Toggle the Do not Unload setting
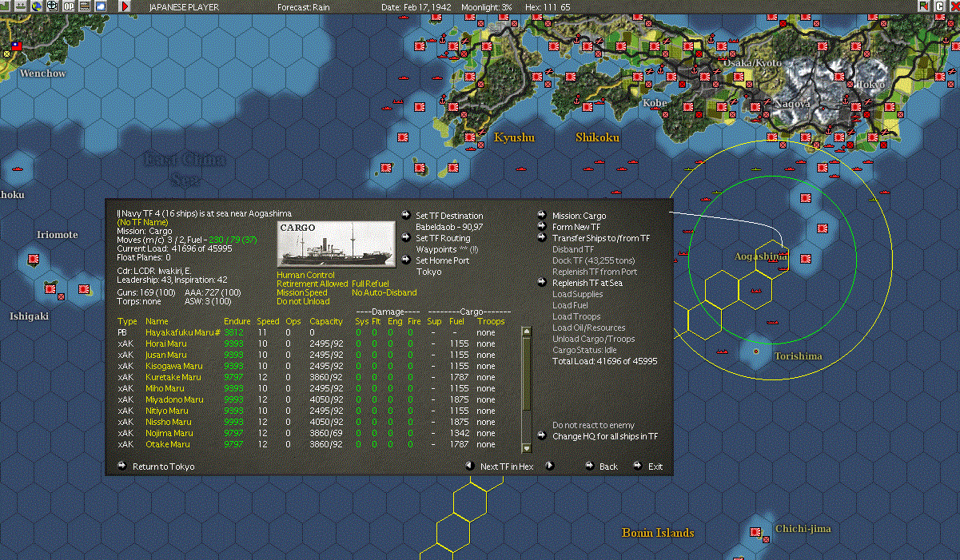 pos(303,301)
